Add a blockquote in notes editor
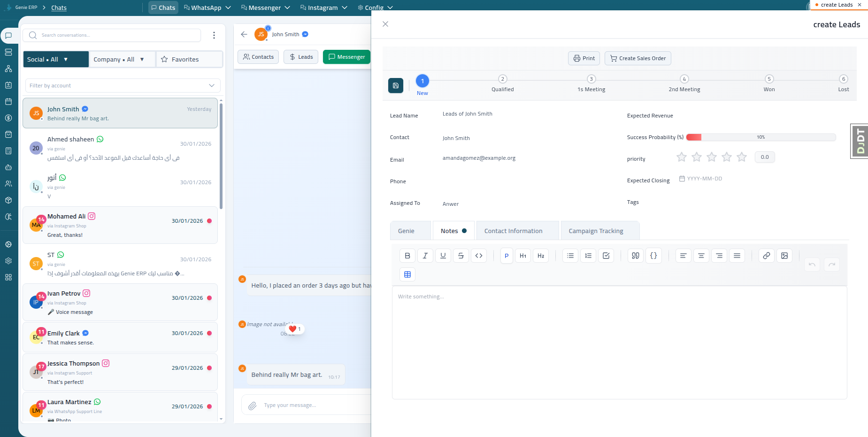 click(x=635, y=256)
